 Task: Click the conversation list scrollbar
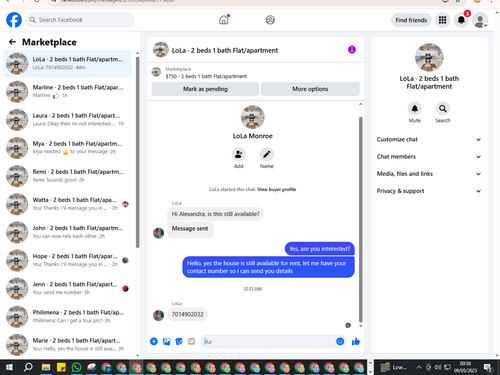138,152
